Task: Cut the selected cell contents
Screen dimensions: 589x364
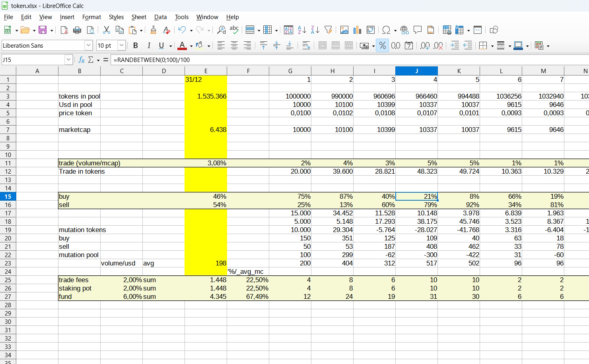Action: pyautogui.click(x=106, y=30)
